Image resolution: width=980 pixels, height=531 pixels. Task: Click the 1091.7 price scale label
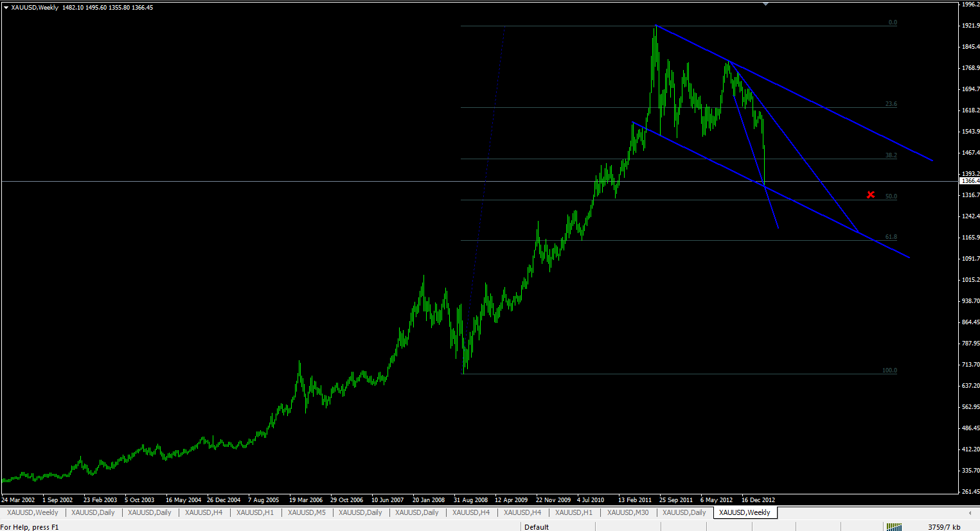(x=970, y=259)
